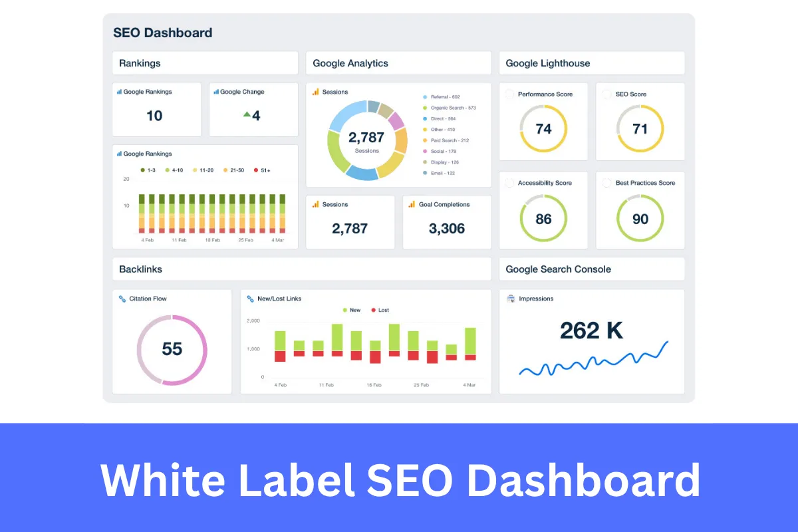Image resolution: width=798 pixels, height=532 pixels.
Task: Click the circle icon beside SEO Score
Action: point(607,94)
